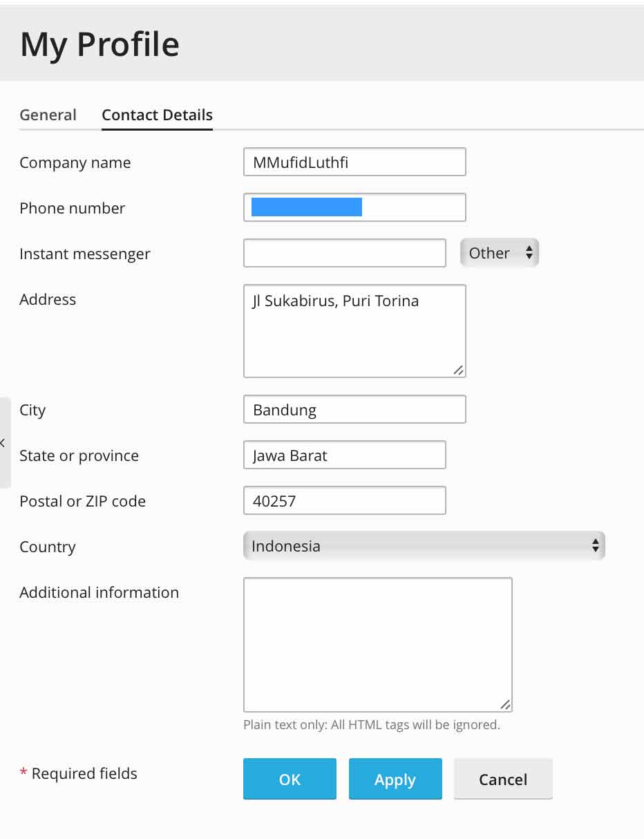644x839 pixels.
Task: Click the Postal or ZIP code field
Action: [344, 500]
